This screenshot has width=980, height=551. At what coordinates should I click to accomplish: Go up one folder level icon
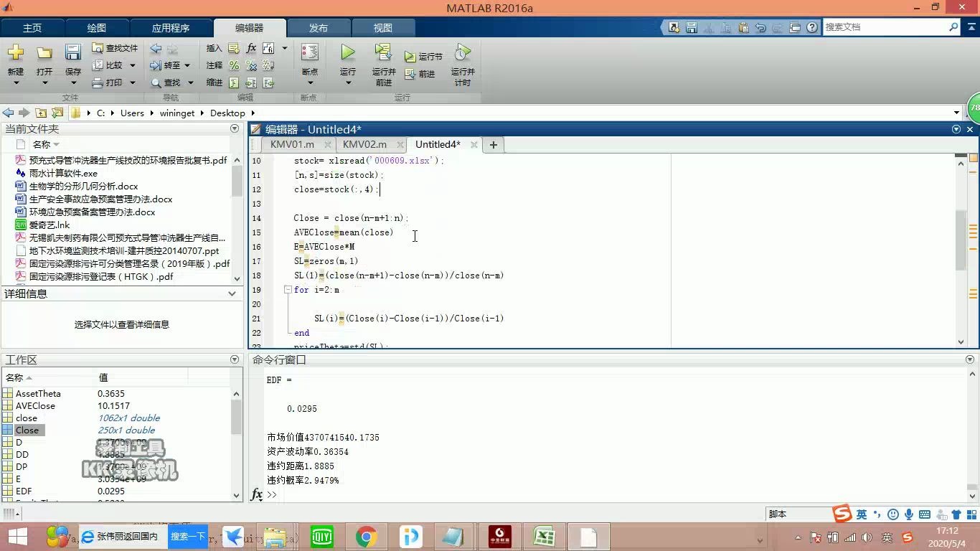click(x=41, y=113)
